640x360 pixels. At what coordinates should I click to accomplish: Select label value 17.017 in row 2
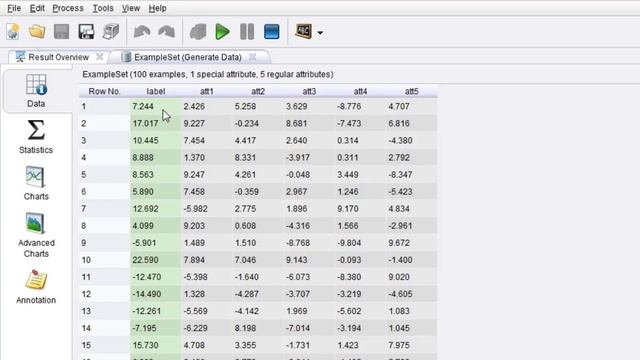tap(145, 124)
